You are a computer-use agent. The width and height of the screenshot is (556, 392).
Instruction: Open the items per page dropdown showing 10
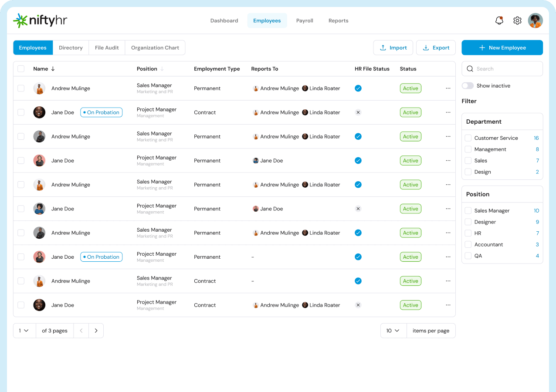pos(393,331)
